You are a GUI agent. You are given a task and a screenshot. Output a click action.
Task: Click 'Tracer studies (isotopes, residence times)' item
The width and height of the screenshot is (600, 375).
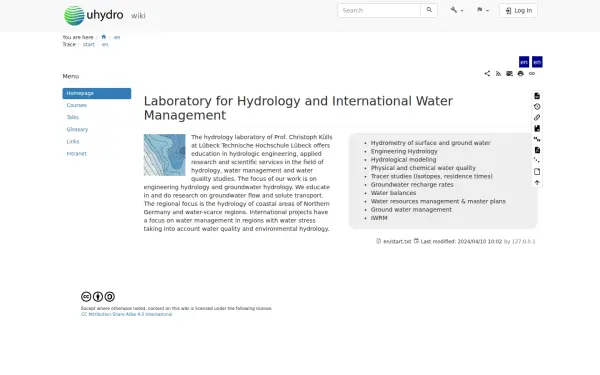(x=432, y=176)
